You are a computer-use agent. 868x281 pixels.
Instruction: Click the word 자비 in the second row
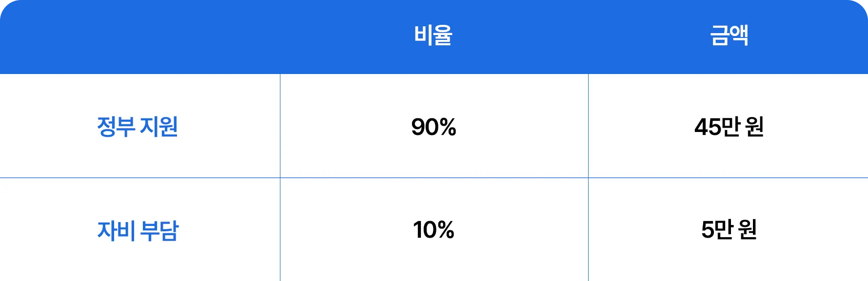116,230
